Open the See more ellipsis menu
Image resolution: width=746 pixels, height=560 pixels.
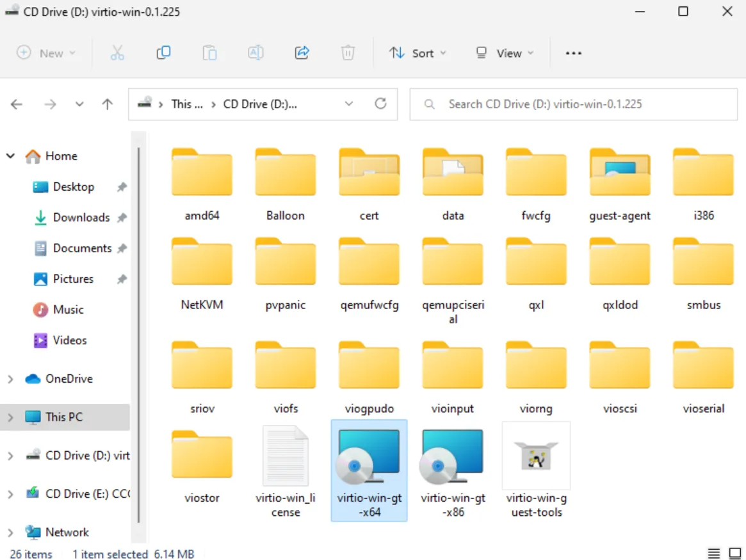point(573,53)
